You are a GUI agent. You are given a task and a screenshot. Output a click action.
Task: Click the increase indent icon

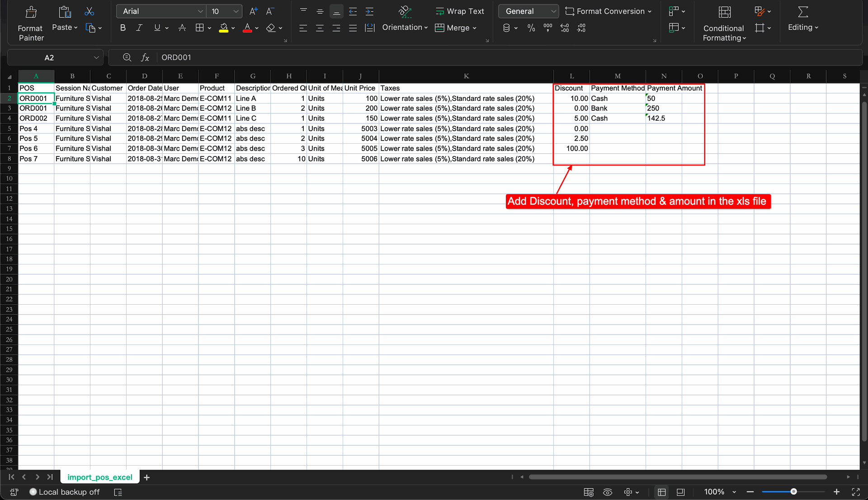pyautogui.click(x=369, y=12)
